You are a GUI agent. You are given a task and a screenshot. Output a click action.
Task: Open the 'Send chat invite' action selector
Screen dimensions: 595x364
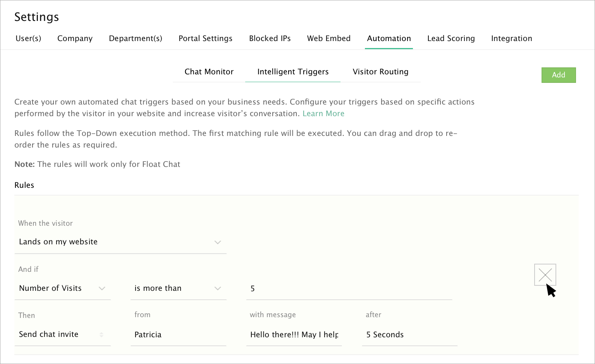coord(62,335)
